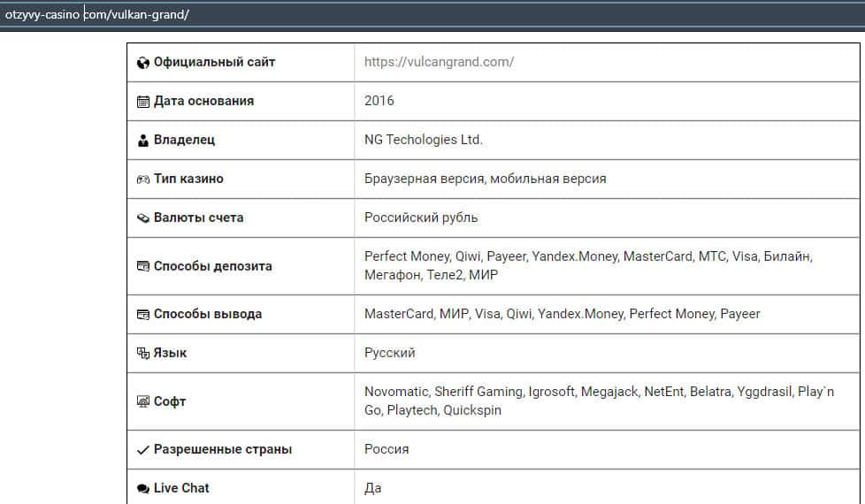Viewport: 865px width, 504px height.
Task: Click the person icon beside Владелец
Action: (143, 141)
